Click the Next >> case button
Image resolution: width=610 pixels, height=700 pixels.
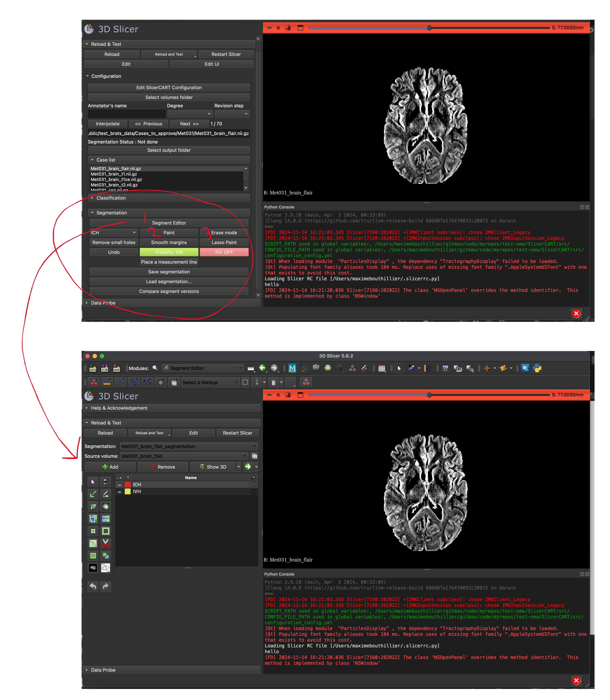[x=189, y=124]
